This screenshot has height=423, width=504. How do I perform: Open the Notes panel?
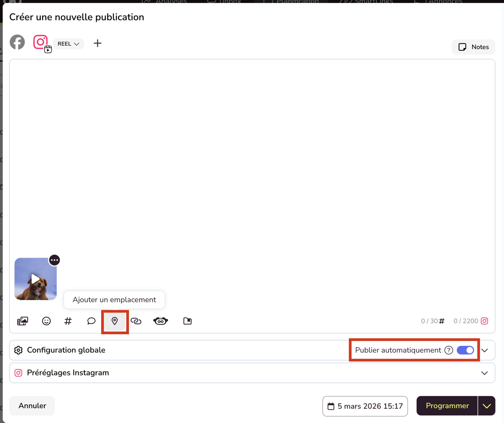tap(473, 47)
